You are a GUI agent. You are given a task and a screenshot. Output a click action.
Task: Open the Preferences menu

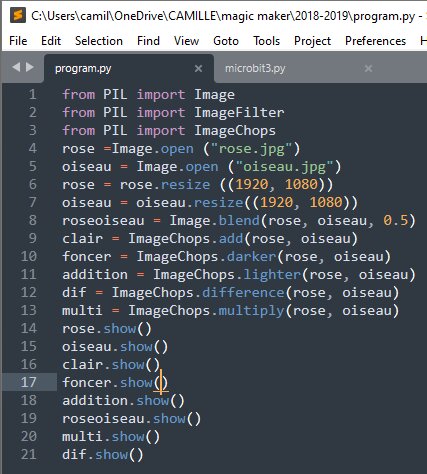pyautogui.click(x=375, y=41)
